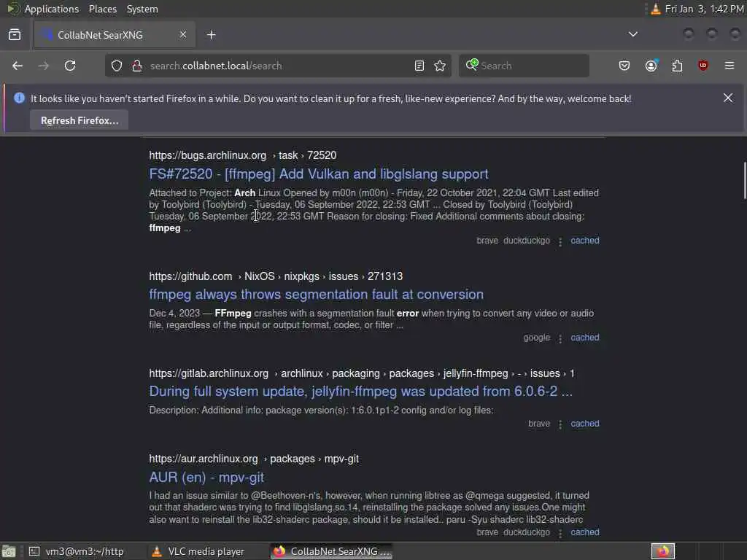Screen dimensions: 747x560
Task: Switch to vm3@vm3:~/http terminal taskbar item
Action: (x=76, y=551)
